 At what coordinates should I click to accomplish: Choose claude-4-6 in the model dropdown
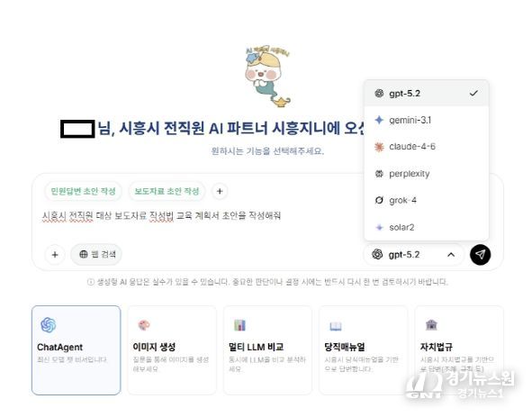tap(426, 147)
